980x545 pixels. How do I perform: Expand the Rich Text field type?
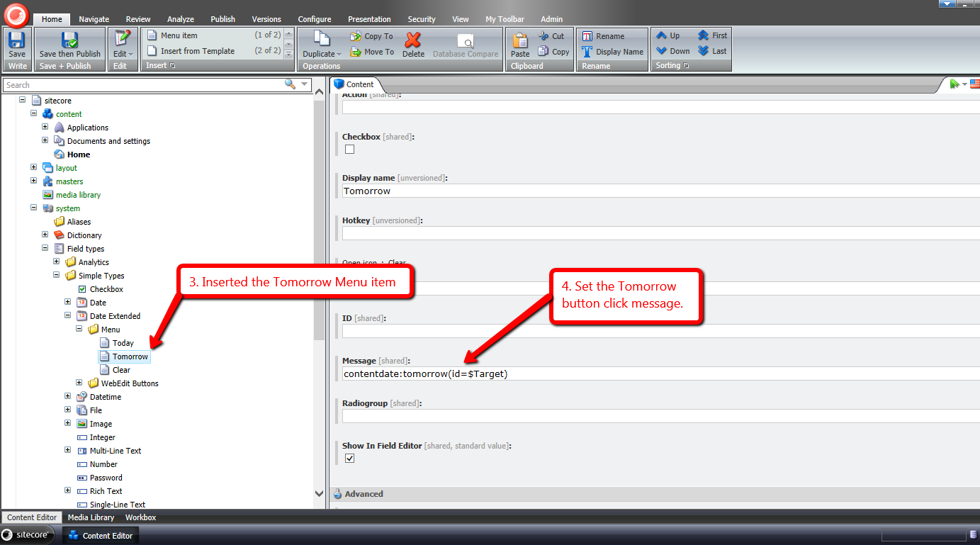tap(68, 491)
